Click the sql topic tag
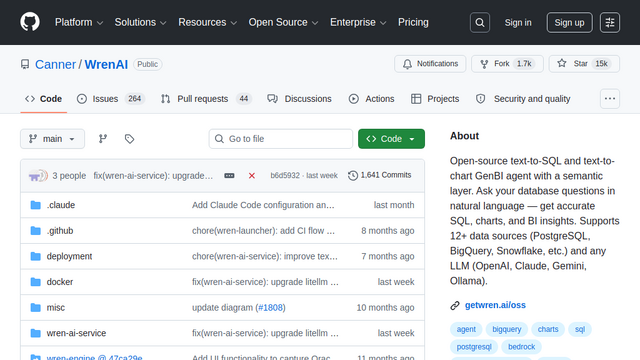The image size is (640, 360). click(580, 329)
